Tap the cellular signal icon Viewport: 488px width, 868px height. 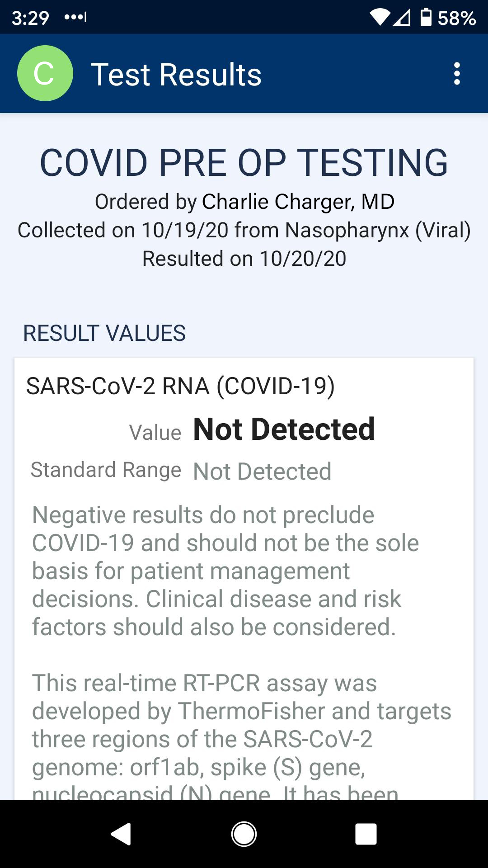402,18
